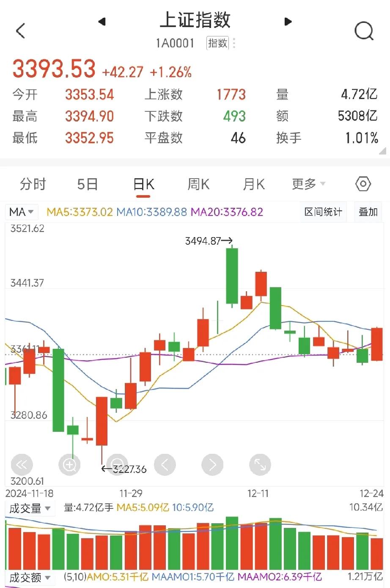Click the 叠加 overlay button
The width and height of the screenshot is (390, 588).
[368, 212]
